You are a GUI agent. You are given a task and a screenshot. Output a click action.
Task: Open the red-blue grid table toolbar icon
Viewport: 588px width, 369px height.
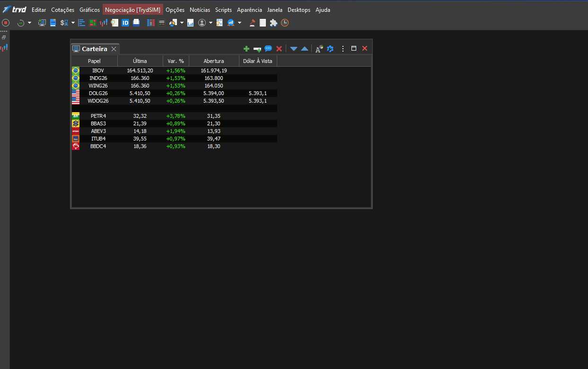tap(151, 23)
